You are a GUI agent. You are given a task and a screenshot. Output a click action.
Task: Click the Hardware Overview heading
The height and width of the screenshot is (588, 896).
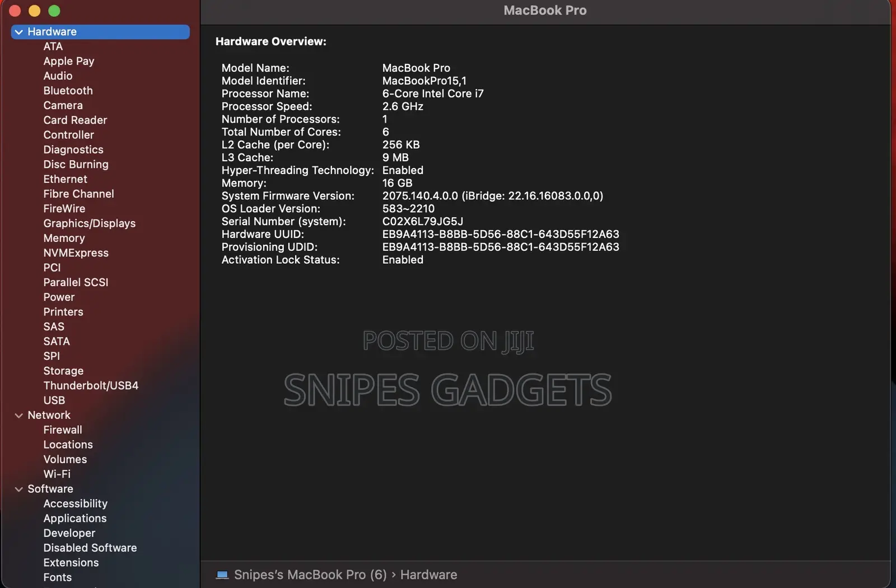[x=271, y=41]
